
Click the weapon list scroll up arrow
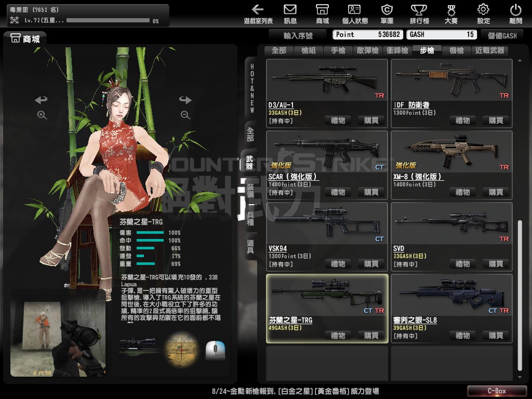520,60
